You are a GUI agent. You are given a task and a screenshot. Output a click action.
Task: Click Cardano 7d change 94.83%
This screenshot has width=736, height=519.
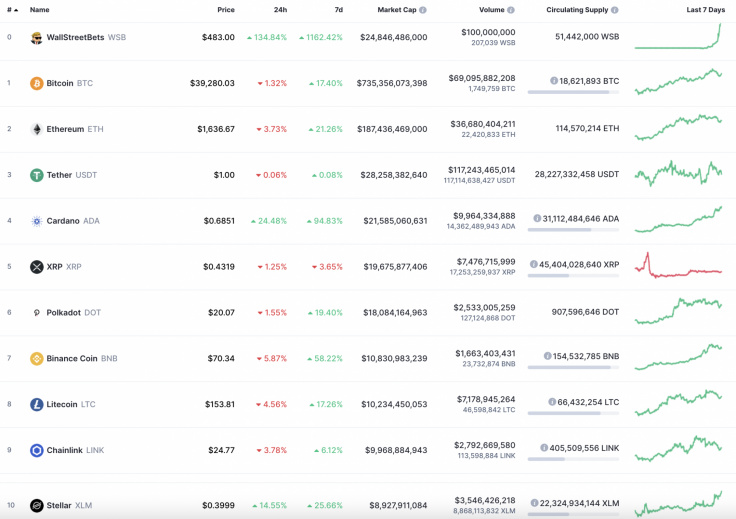[x=325, y=221]
